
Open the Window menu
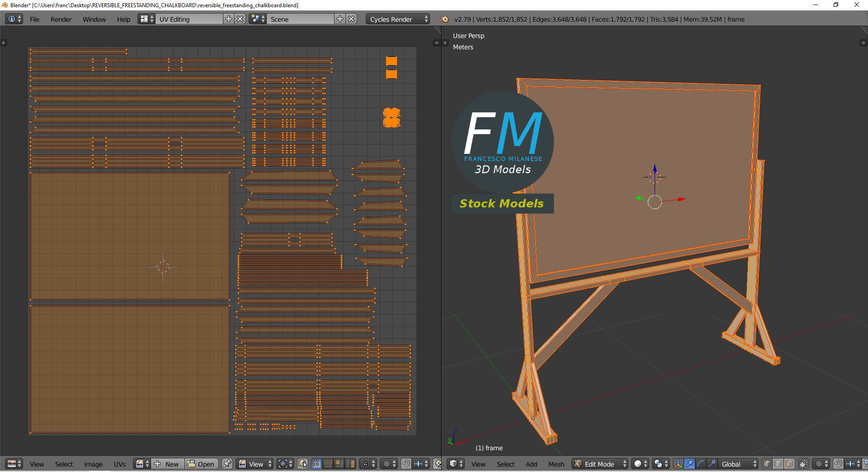[x=94, y=19]
